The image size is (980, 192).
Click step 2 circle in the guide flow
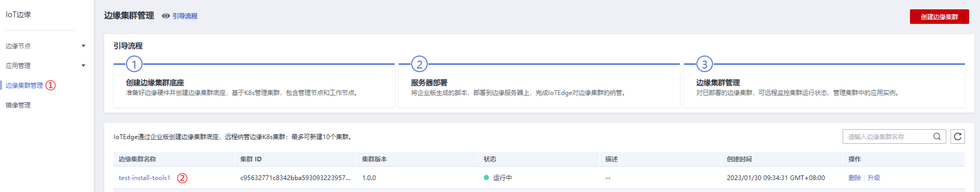[x=419, y=64]
